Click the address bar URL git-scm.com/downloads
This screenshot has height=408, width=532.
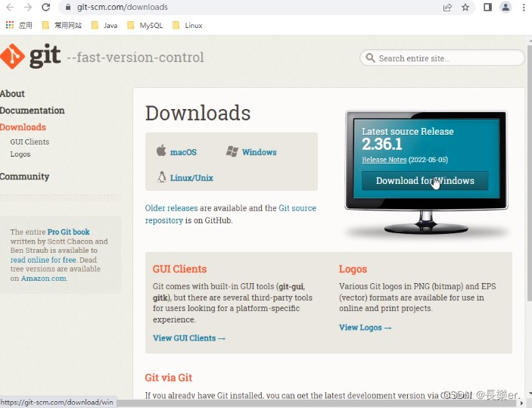pos(122,7)
